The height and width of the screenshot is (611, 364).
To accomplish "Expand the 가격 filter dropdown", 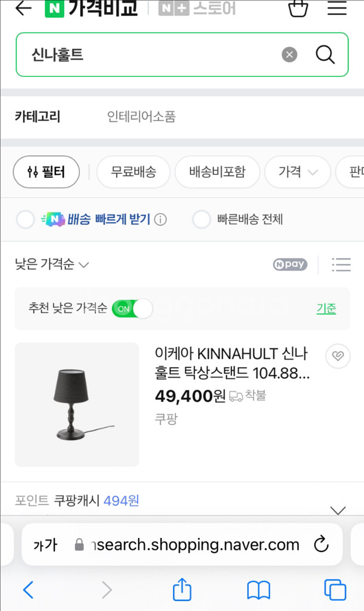I will click(x=297, y=172).
